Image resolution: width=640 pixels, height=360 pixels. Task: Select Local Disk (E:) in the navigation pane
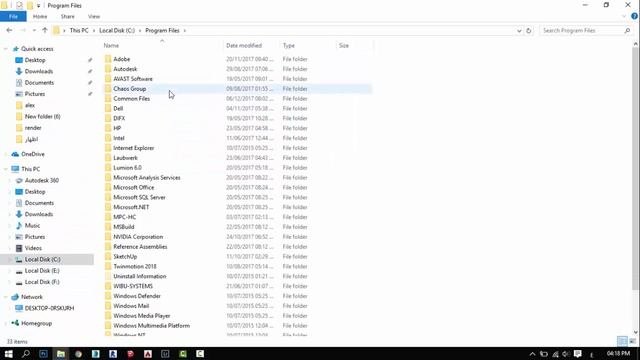click(42, 271)
